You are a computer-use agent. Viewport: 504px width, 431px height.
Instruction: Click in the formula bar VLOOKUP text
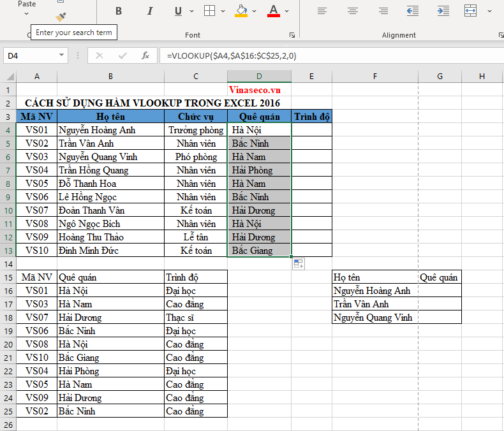point(231,55)
